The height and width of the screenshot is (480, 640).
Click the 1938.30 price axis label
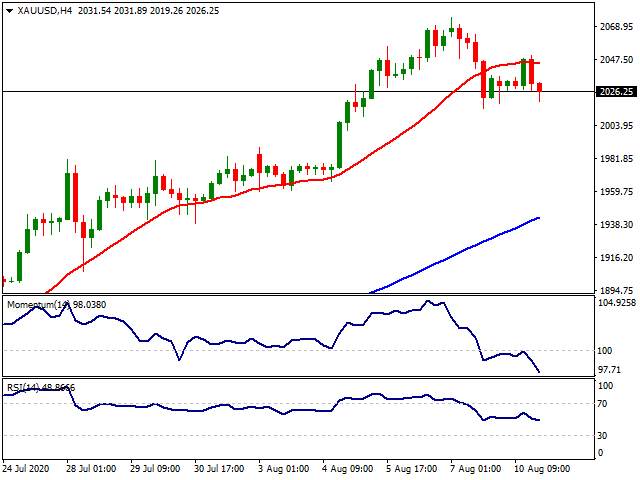tap(616, 224)
